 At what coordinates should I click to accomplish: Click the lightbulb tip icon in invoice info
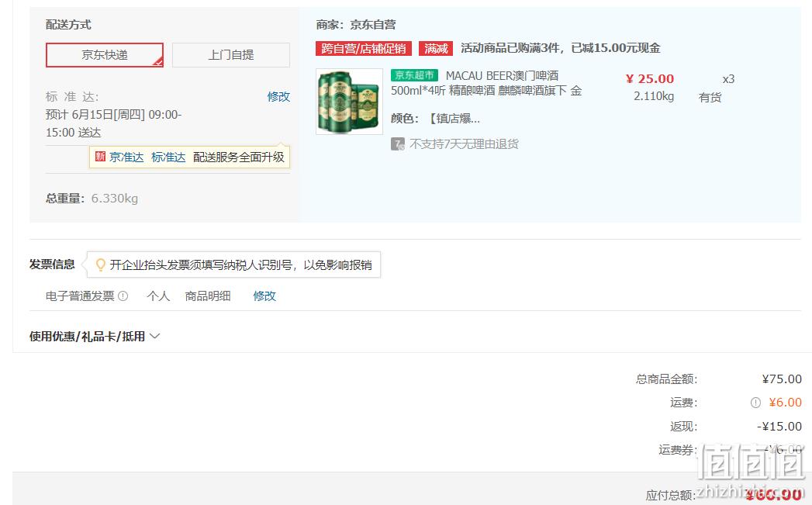click(101, 265)
